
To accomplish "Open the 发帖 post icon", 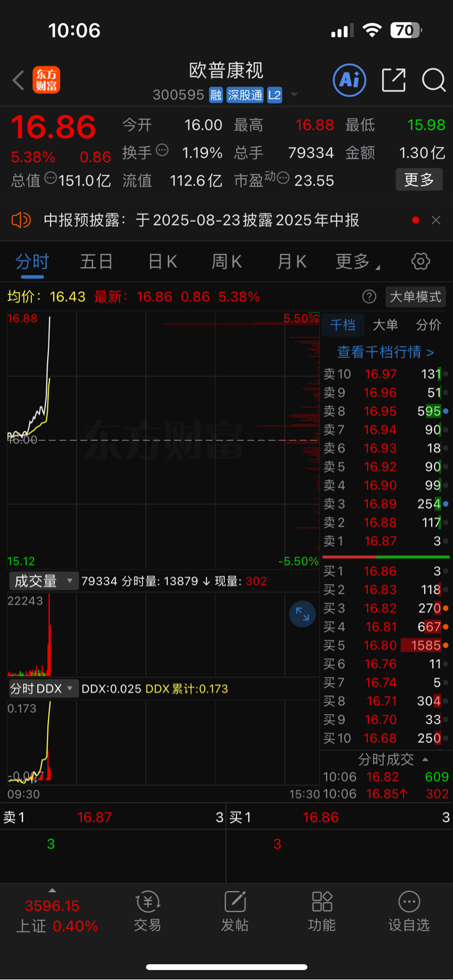I will (x=235, y=912).
